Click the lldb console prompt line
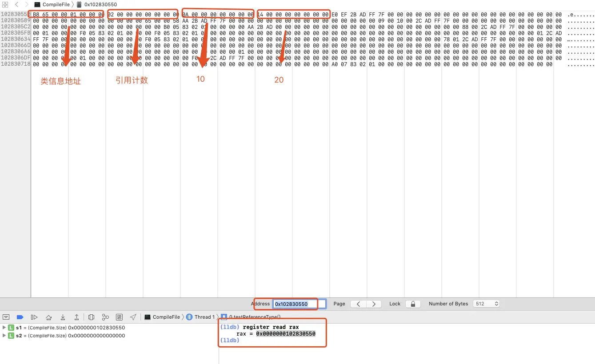Screen dimensions: 595x364 point(230,340)
